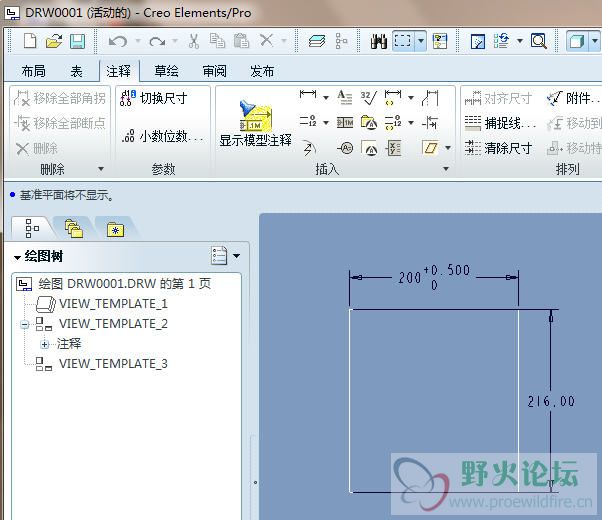602x520 pixels.
Task: Undo the last action
Action: (x=117, y=41)
